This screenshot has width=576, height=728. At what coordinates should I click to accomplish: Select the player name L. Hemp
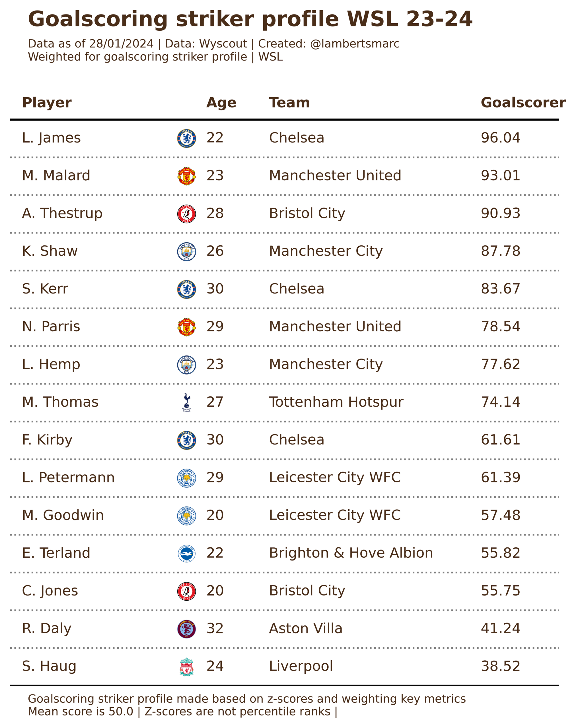[51, 364]
